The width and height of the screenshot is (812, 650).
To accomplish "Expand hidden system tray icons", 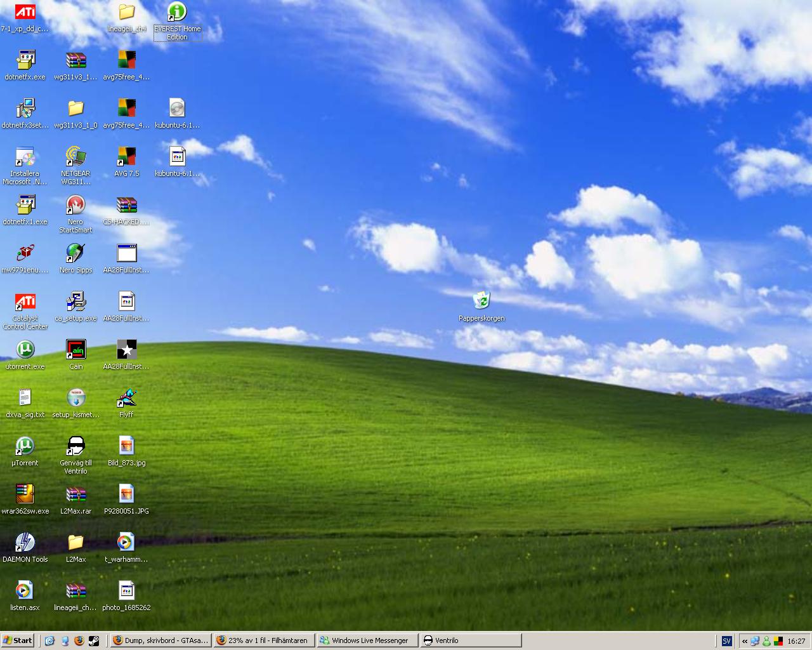I will [745, 641].
